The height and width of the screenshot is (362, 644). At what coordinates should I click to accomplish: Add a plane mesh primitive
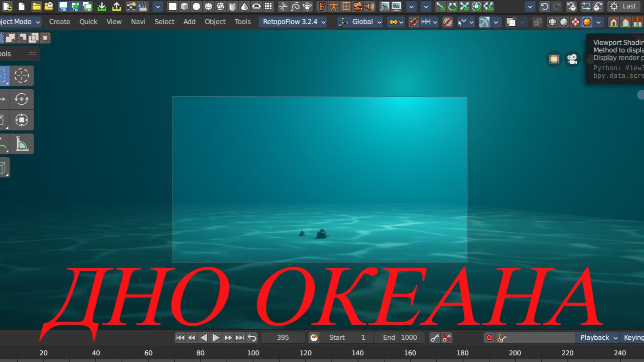tap(173, 7)
